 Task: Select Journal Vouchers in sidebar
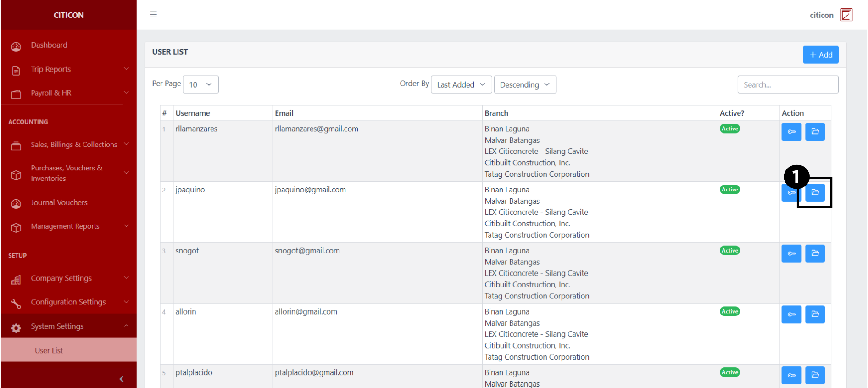(x=59, y=202)
